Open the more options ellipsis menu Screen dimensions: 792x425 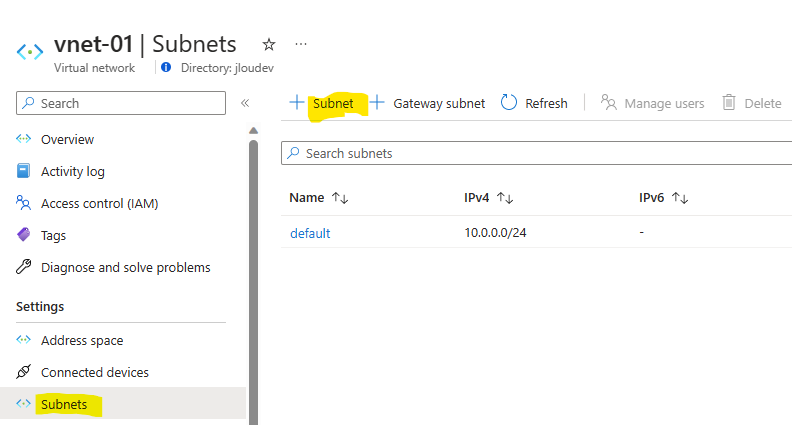tap(301, 44)
